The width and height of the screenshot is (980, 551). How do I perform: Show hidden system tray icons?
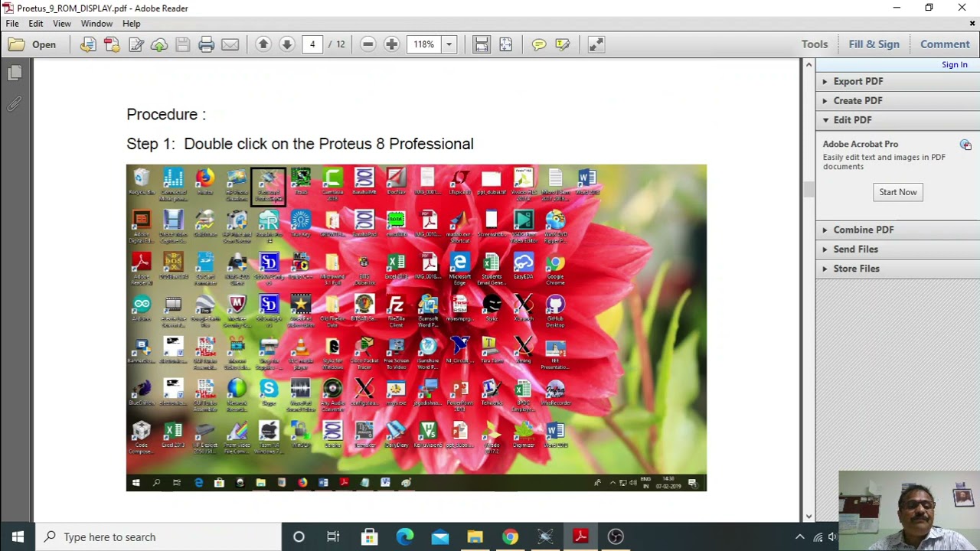(799, 537)
